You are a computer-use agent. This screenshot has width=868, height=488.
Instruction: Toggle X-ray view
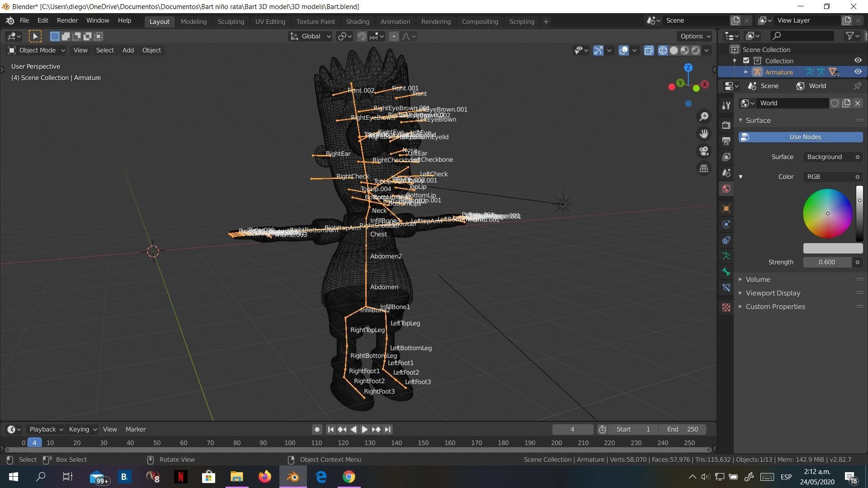(x=649, y=50)
